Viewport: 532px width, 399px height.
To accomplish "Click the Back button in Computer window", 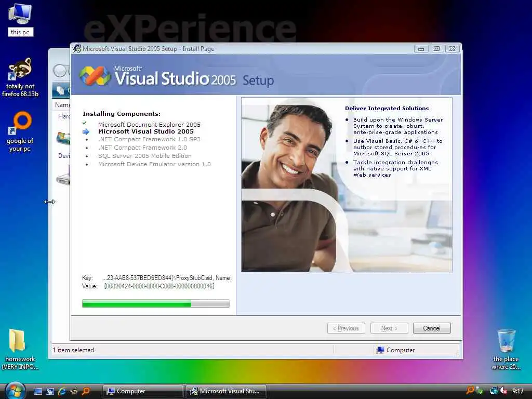I will [x=60, y=71].
